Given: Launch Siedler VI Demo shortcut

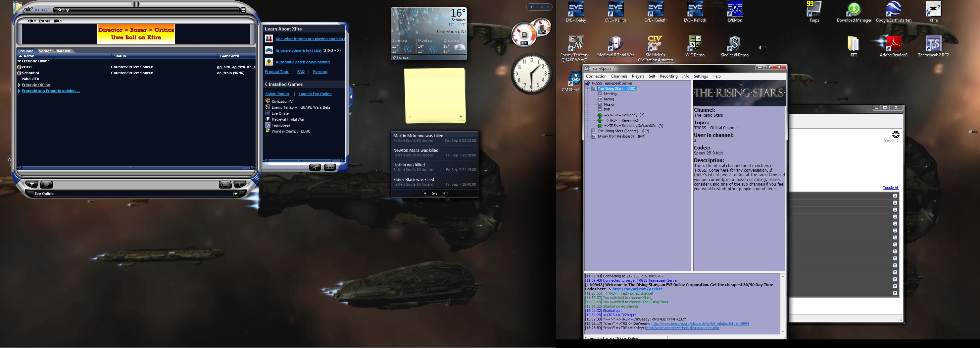Looking at the screenshot, I should pos(735,46).
